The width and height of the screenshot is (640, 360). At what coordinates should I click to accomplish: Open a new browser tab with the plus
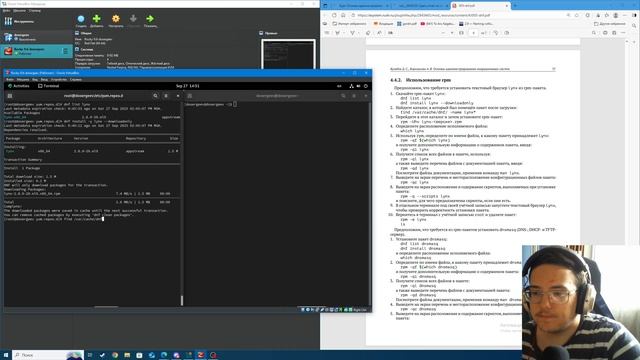click(x=515, y=6)
